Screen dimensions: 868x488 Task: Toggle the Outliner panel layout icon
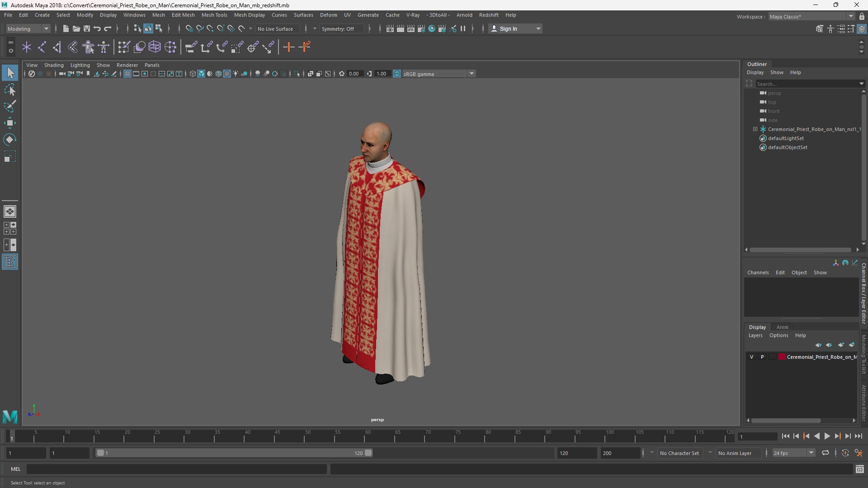tap(10, 262)
